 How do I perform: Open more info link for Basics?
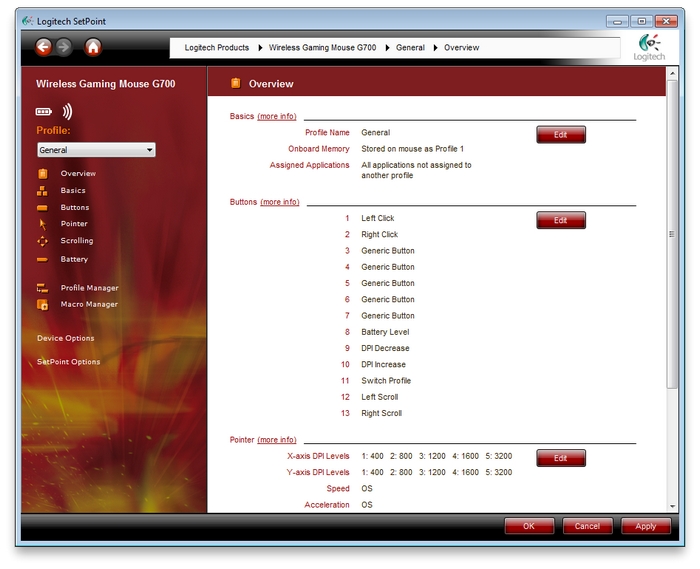[277, 116]
